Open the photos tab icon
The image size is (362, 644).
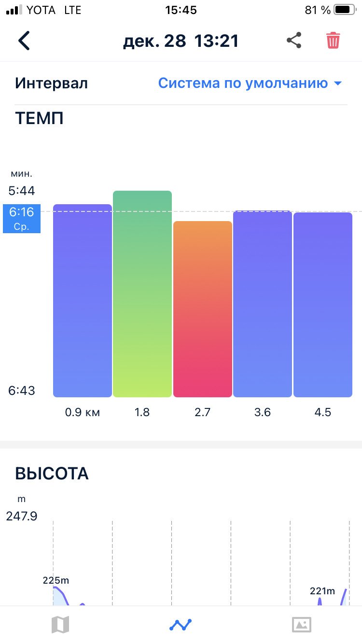coord(302,625)
